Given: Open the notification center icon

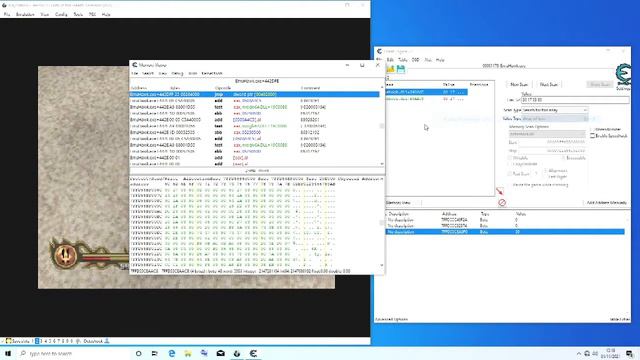Looking at the screenshot, I should pos(630,353).
